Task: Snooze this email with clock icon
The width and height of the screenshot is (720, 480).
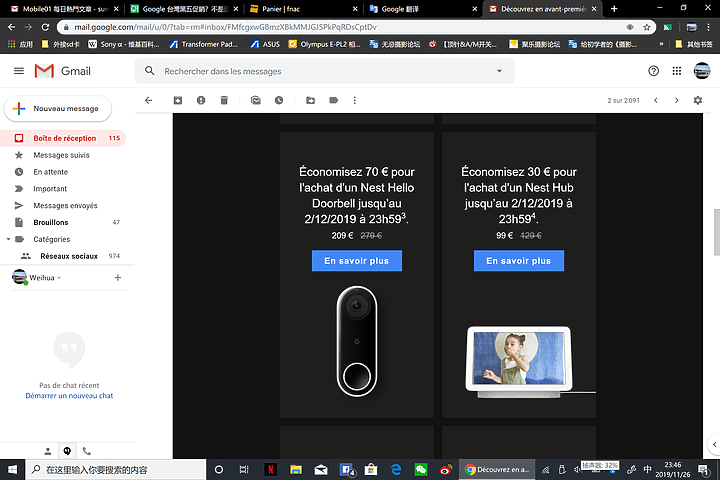Action: coord(279,100)
